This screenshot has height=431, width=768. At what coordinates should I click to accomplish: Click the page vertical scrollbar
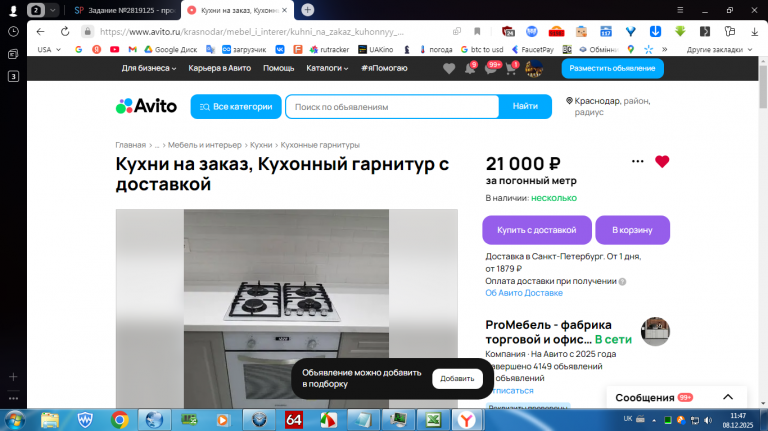coord(763,87)
